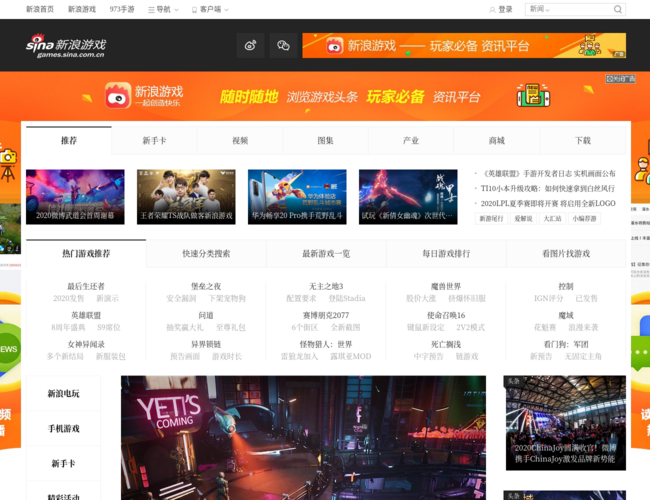Switch to the 图集 tab
This screenshot has height=500, width=650.
pos(325,141)
